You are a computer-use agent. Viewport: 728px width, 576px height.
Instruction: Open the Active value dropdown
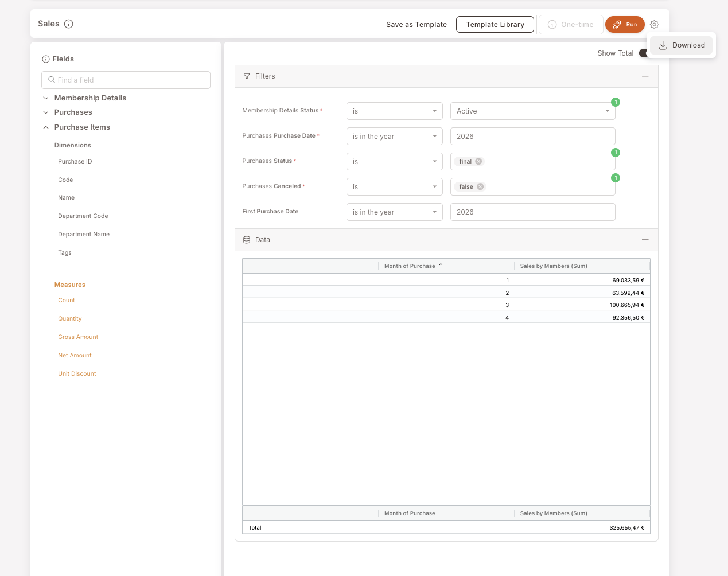(533, 111)
